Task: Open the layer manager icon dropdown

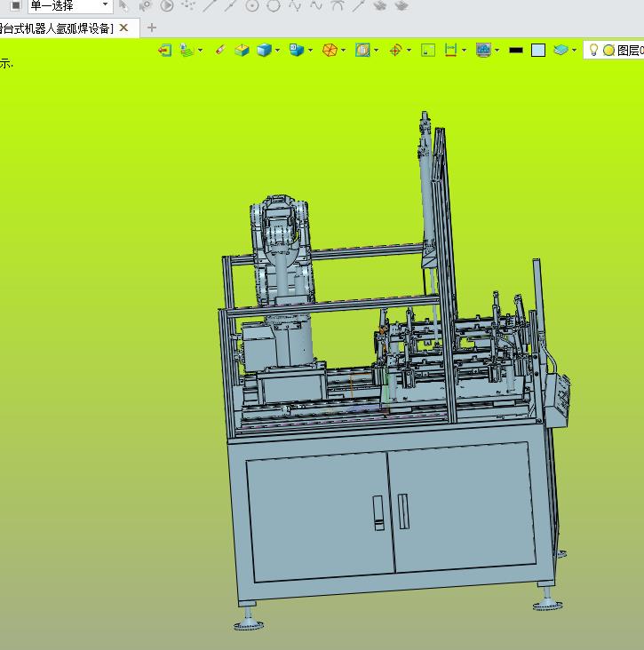Action: point(574,51)
